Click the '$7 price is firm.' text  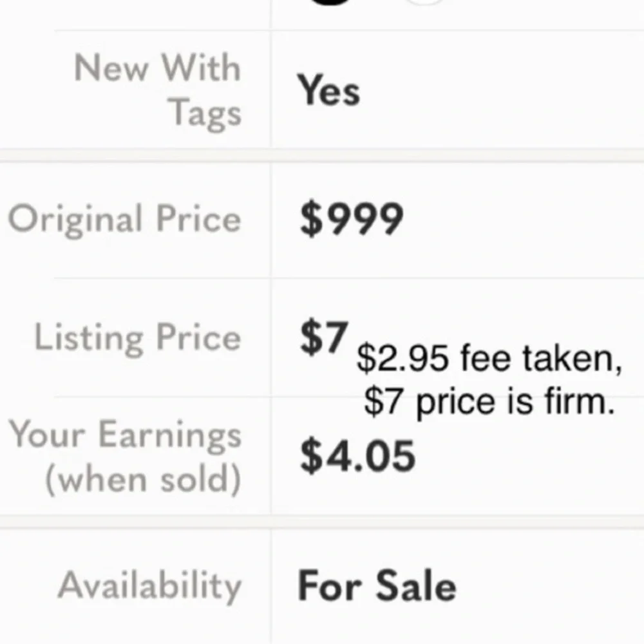point(489,402)
